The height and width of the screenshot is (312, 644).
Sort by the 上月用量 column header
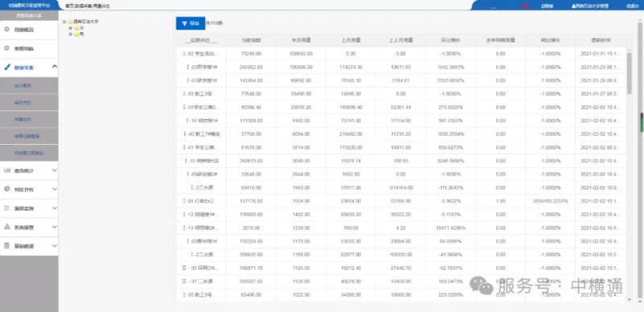pos(351,40)
